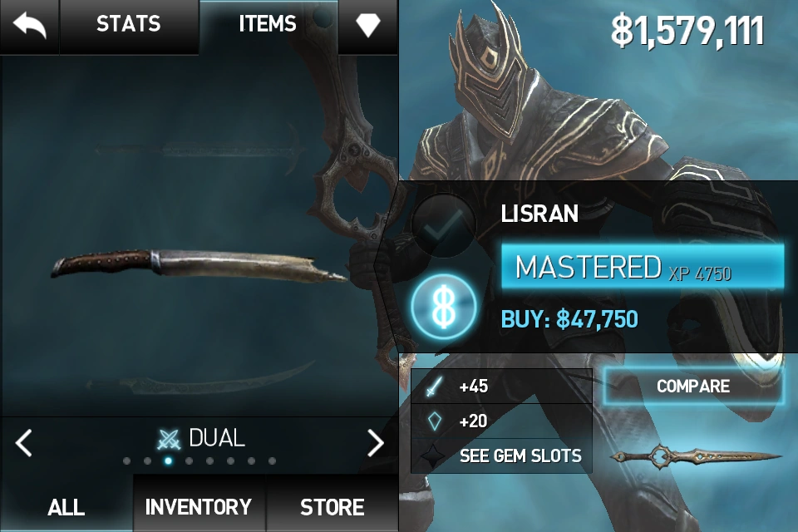Open the gems diamond icon tab
The image size is (798, 532).
(368, 25)
